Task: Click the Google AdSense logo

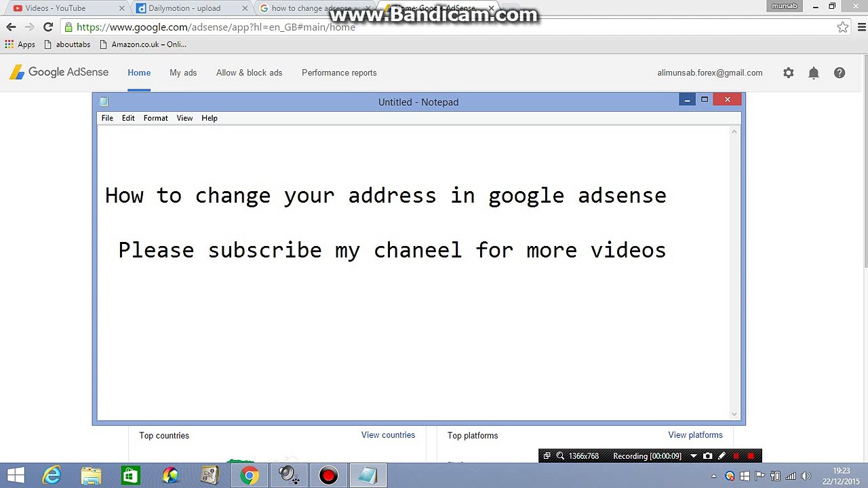Action: (x=59, y=73)
